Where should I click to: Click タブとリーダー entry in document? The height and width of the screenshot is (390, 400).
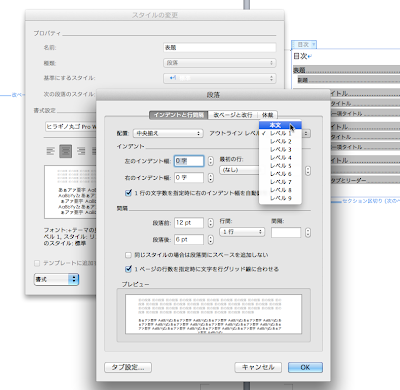point(365,180)
